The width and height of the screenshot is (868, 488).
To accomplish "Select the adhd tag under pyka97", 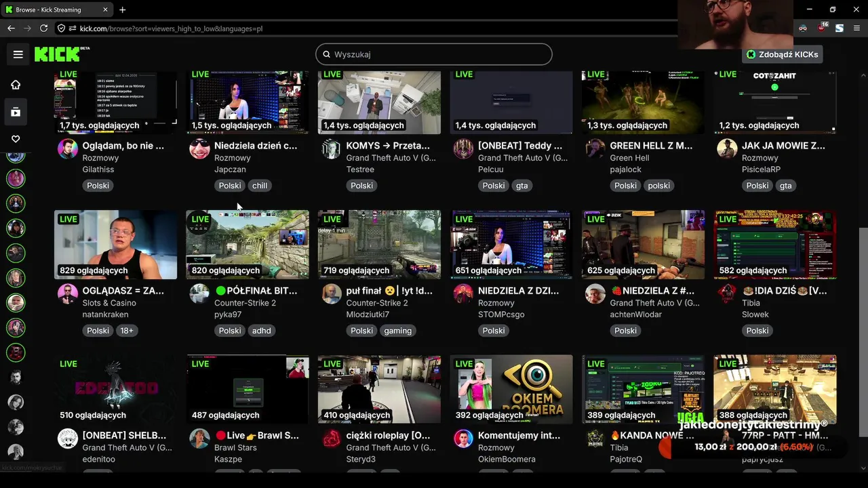I will tap(262, 331).
